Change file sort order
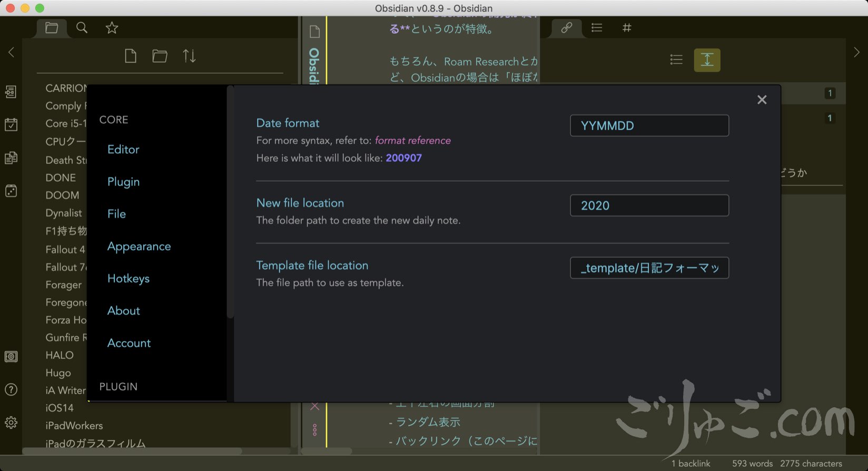The height and width of the screenshot is (471, 868). [x=189, y=56]
